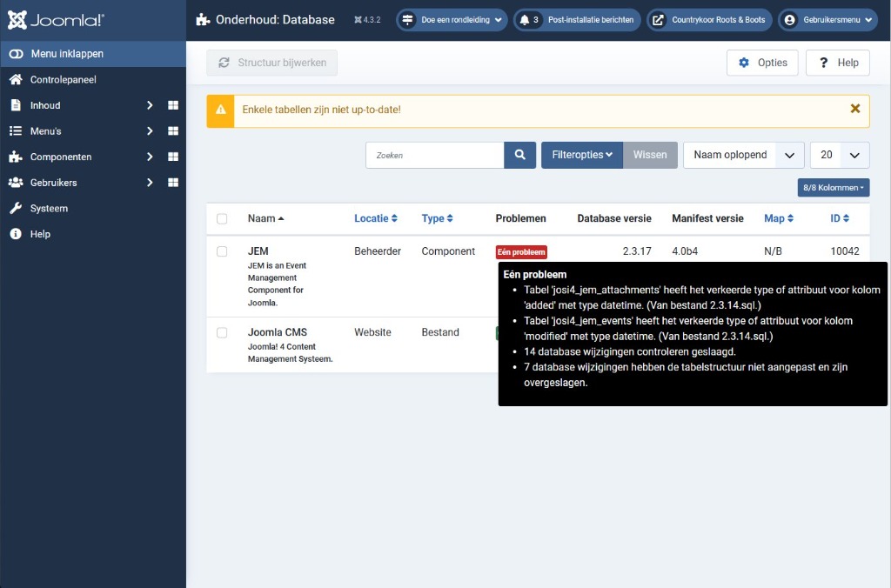Click the Wissen clear button
The height and width of the screenshot is (588, 891).
[650, 155]
